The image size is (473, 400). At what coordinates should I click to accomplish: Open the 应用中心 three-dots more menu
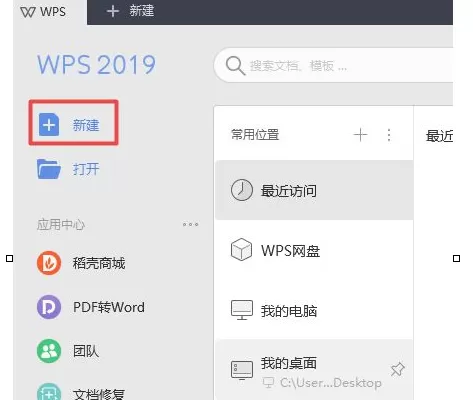click(x=190, y=224)
